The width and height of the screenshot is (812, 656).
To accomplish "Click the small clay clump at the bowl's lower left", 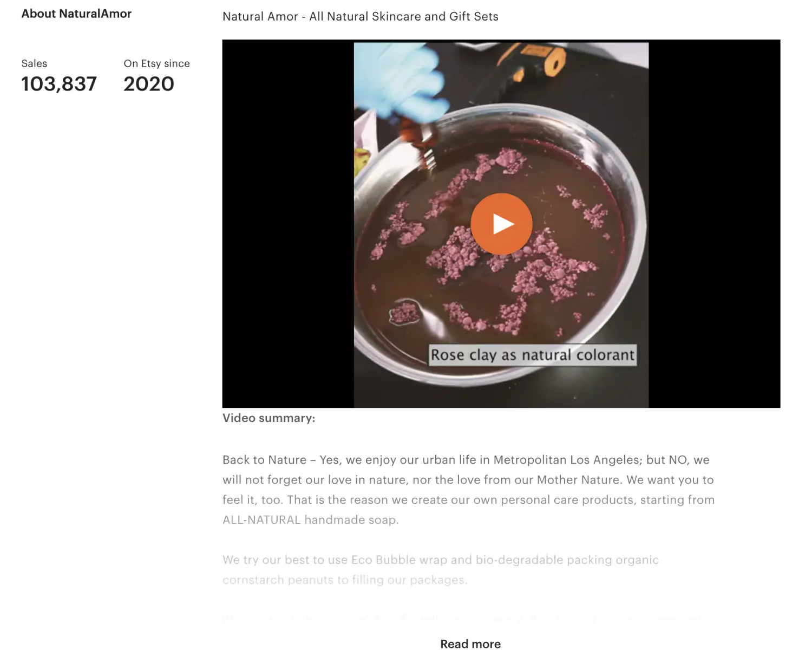I will [404, 313].
